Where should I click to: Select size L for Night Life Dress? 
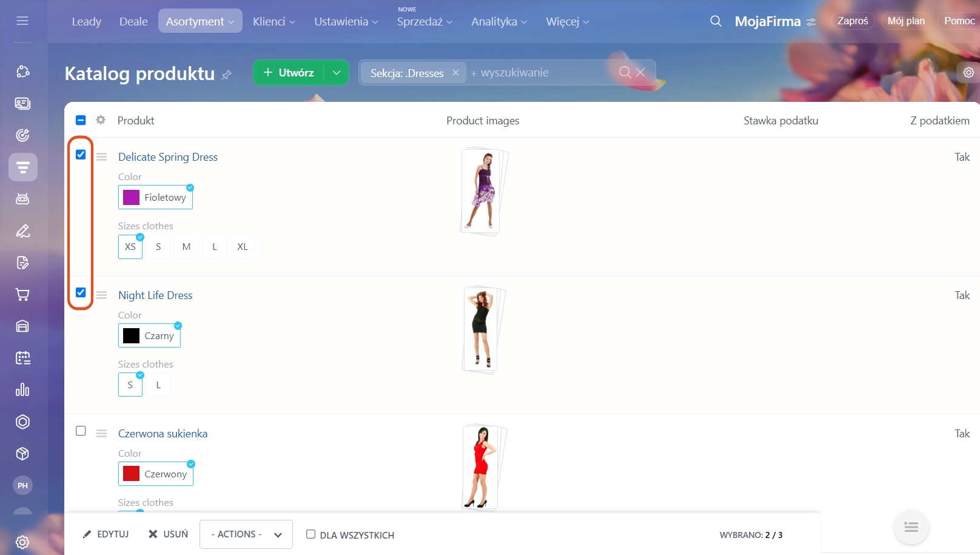coord(158,385)
